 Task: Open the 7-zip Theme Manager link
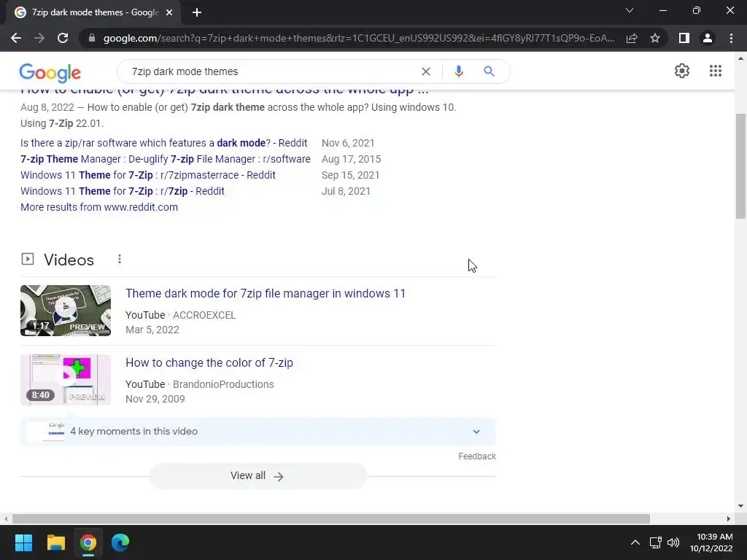pyautogui.click(x=166, y=159)
